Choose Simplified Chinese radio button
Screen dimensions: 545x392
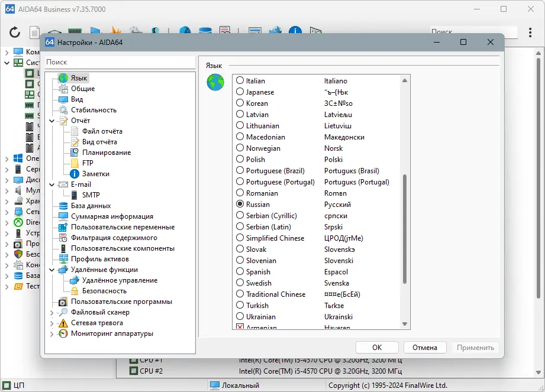pyautogui.click(x=240, y=238)
